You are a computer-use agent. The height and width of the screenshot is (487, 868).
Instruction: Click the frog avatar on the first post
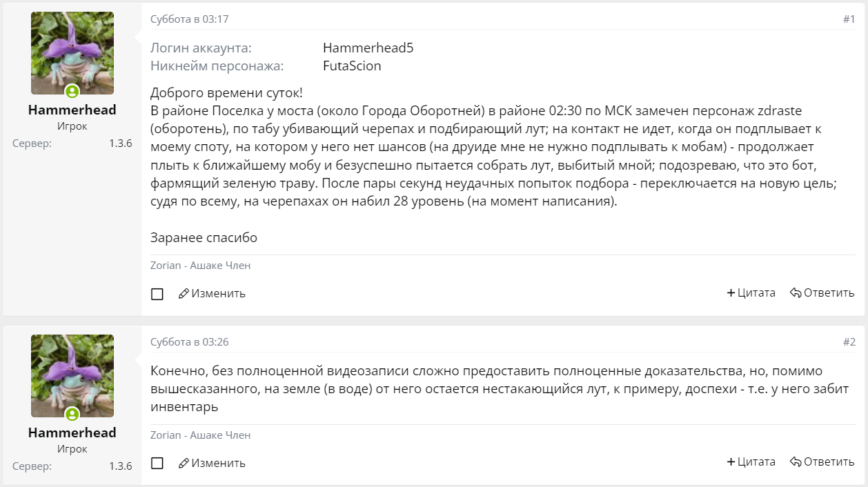coord(72,52)
